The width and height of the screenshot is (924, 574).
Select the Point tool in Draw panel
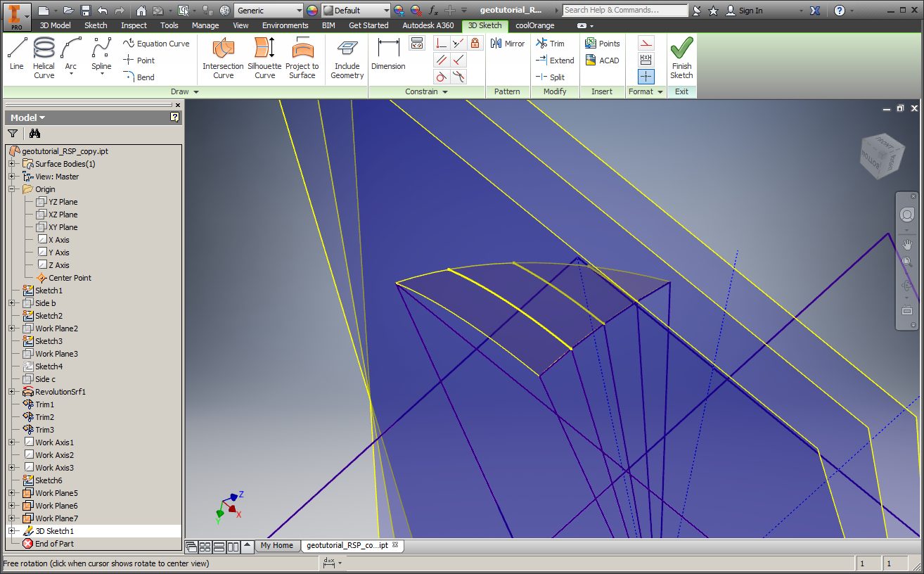click(x=139, y=60)
